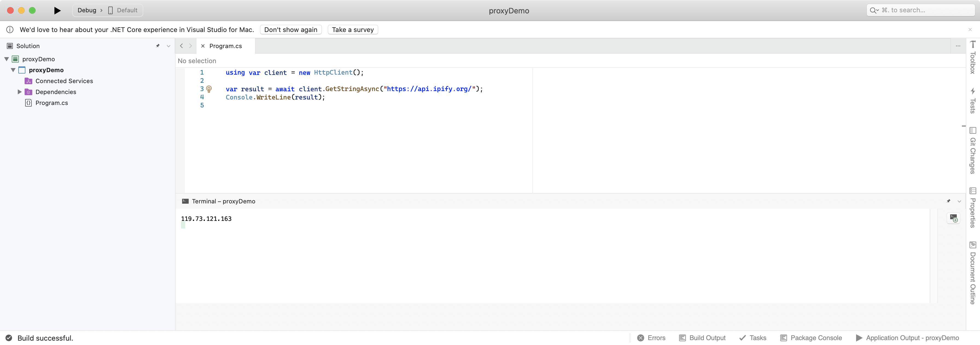Select the Default run target

(x=123, y=10)
